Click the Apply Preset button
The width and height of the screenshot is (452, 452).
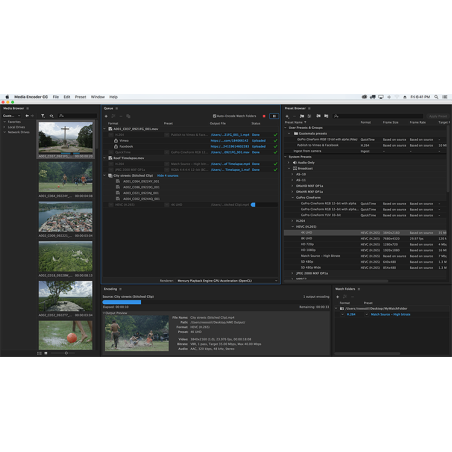[438, 116]
